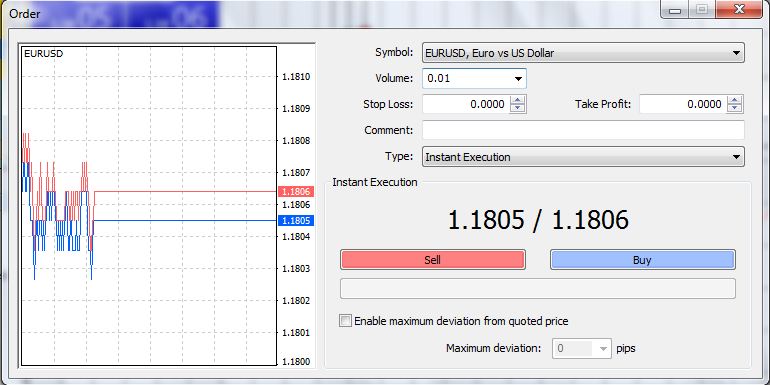Click the Order window title
Viewport: 770px width, 385px height.
click(25, 13)
